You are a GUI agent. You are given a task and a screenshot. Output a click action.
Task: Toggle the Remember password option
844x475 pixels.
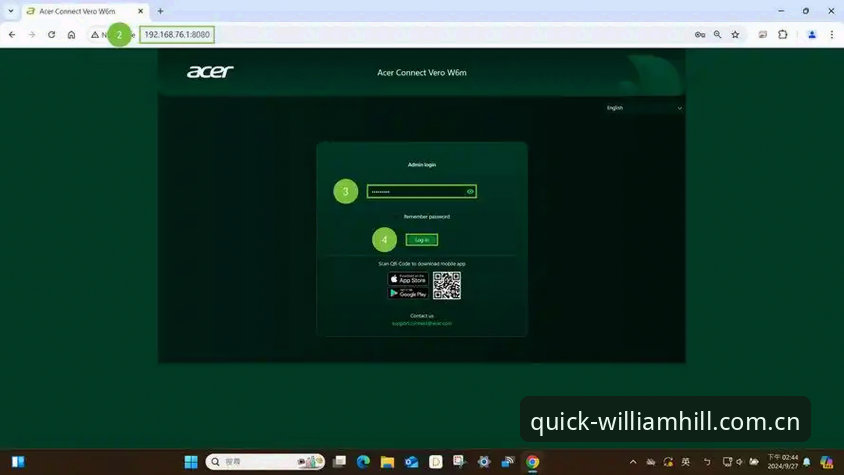426,216
